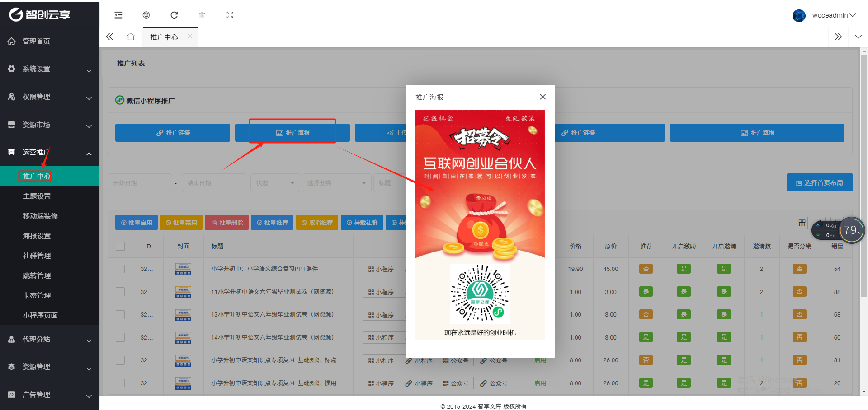Open the 选择分类 dropdown
868x410 pixels.
coord(337,183)
